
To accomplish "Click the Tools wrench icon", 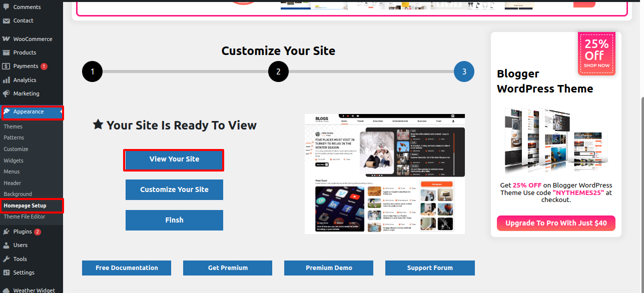I will [7, 259].
